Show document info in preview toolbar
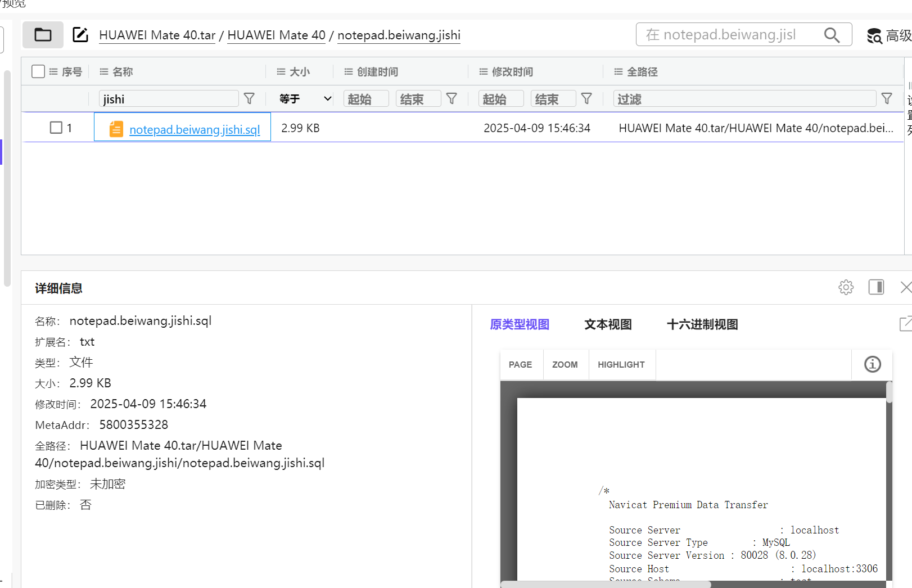This screenshot has width=912, height=588. click(x=872, y=364)
